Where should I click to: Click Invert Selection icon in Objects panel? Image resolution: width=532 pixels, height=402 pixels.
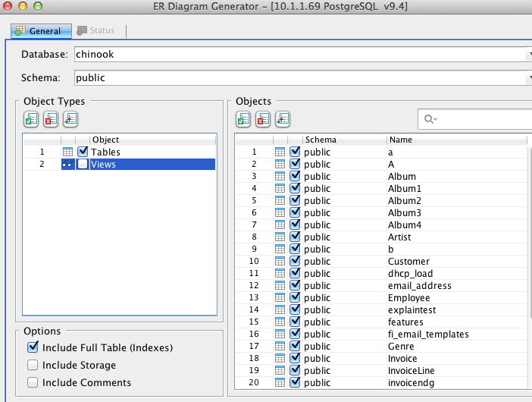[283, 119]
